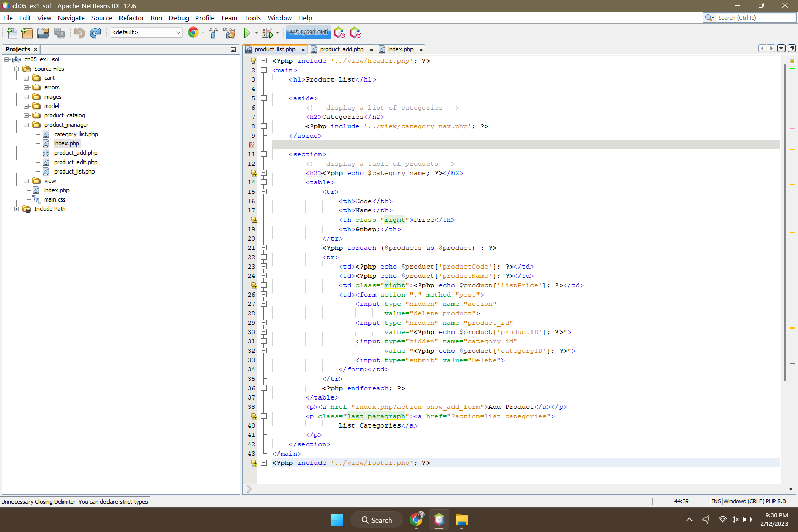Switch to the index.php editor tab
The image size is (798, 532).
coord(400,49)
